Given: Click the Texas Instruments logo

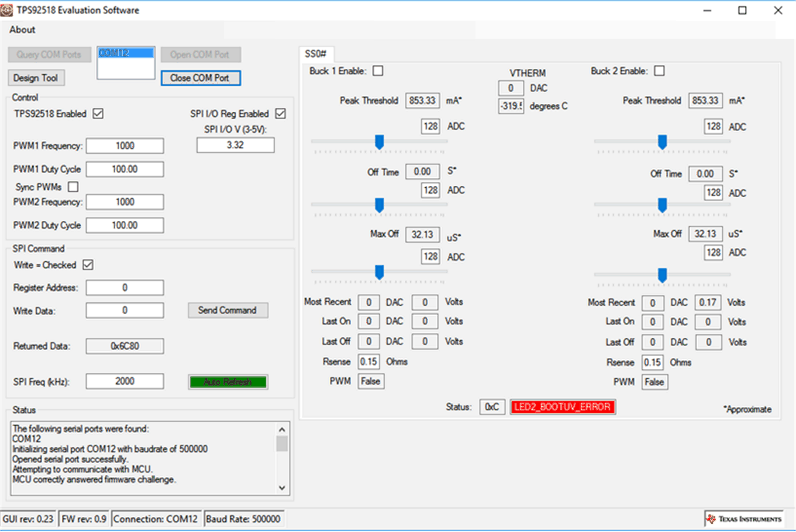Looking at the screenshot, I should pyautogui.click(x=744, y=519).
